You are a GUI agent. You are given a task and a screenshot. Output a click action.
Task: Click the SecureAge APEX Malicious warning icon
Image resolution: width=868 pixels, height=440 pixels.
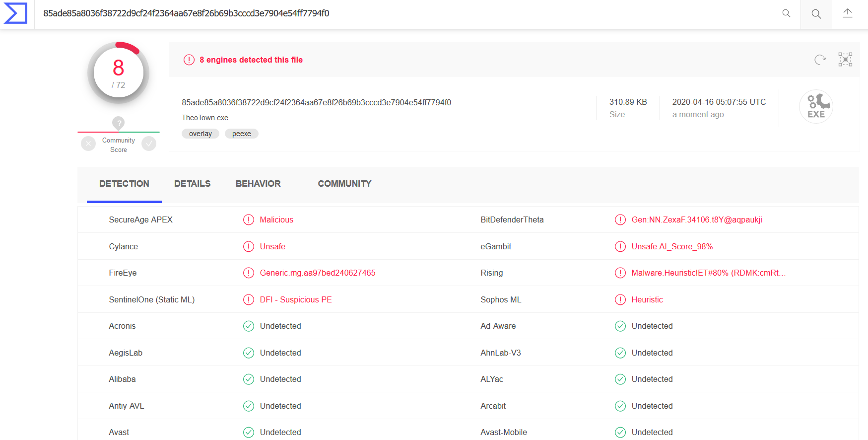pyautogui.click(x=249, y=220)
